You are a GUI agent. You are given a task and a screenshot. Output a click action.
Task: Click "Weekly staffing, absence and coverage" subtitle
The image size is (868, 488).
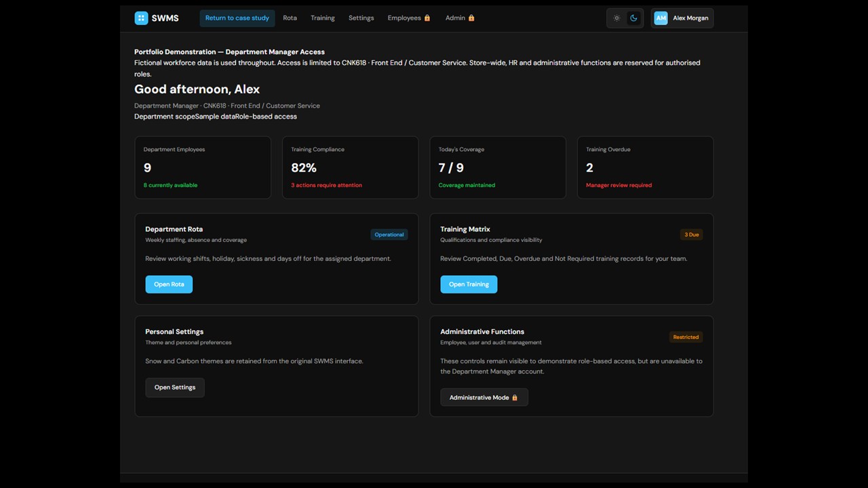point(196,240)
